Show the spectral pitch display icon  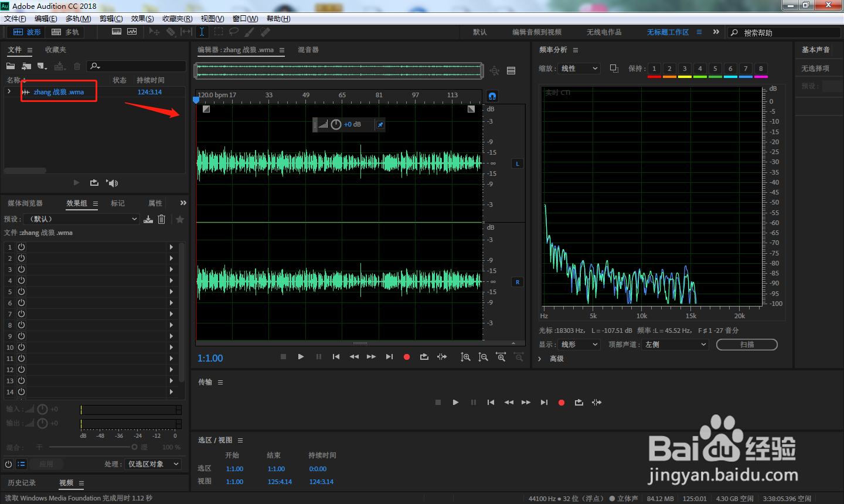132,32
